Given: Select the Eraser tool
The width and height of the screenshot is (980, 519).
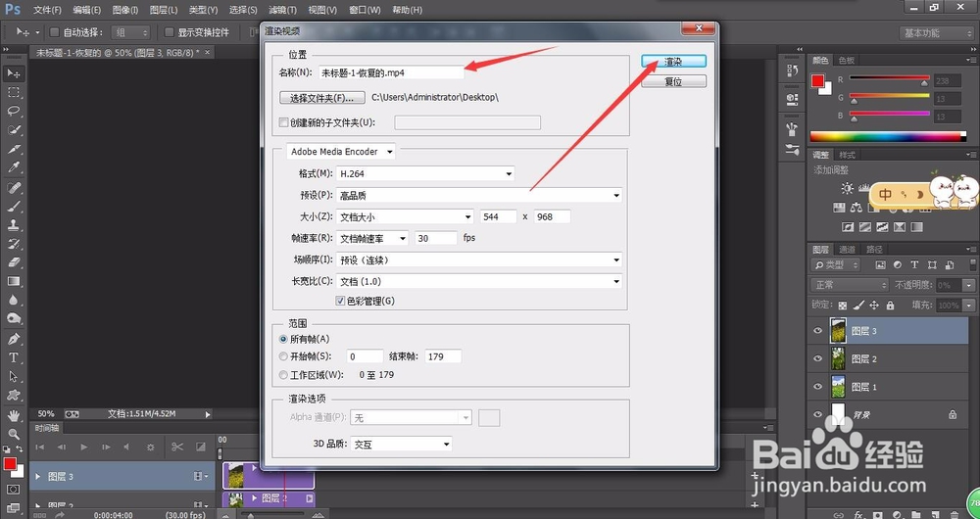Looking at the screenshot, I should pyautogui.click(x=13, y=262).
